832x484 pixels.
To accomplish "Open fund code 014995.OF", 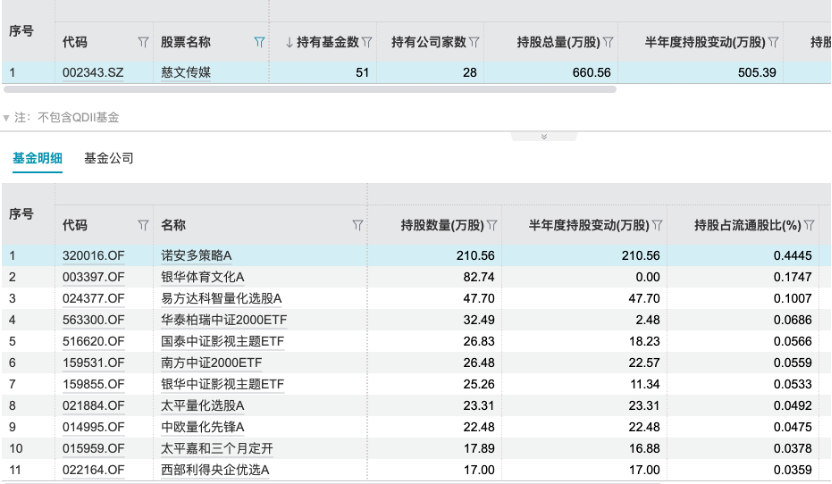I will coord(93,427).
